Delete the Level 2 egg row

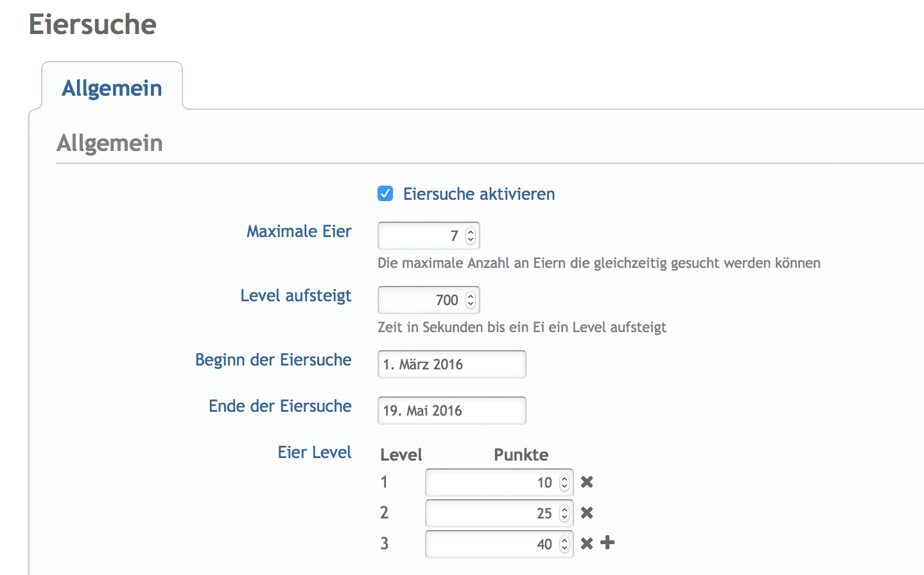(x=587, y=513)
